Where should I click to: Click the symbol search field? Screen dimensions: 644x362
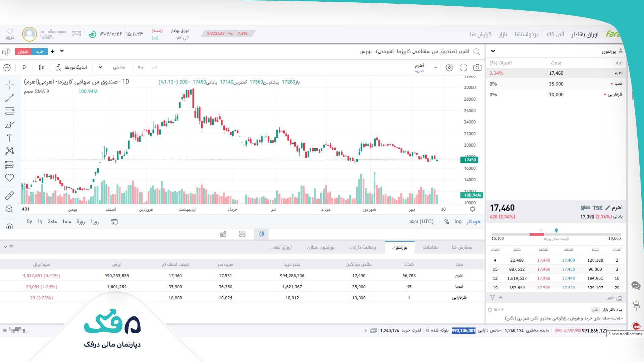point(414,51)
